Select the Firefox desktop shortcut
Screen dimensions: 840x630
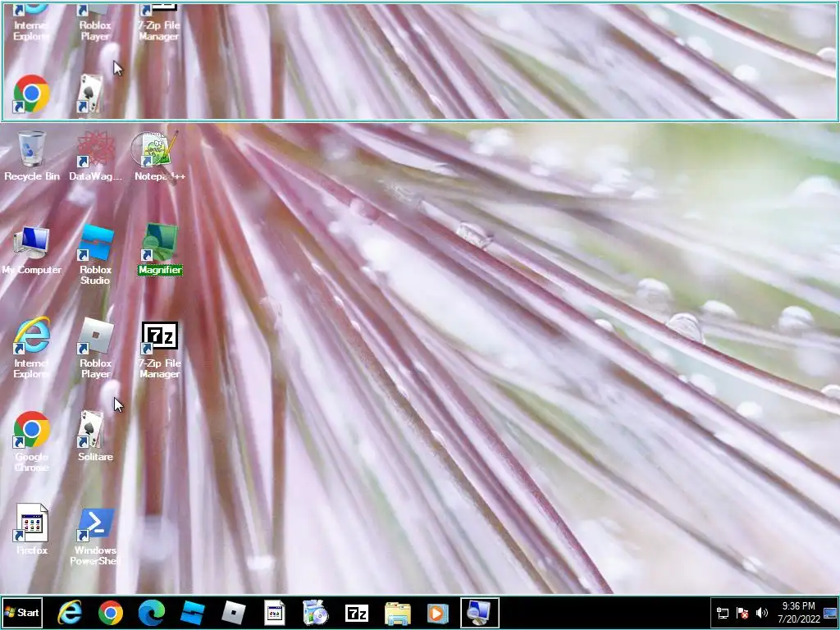(x=32, y=529)
